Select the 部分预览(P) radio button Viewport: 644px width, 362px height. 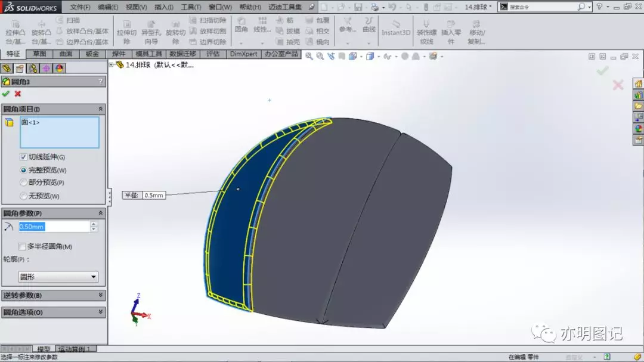23,182
